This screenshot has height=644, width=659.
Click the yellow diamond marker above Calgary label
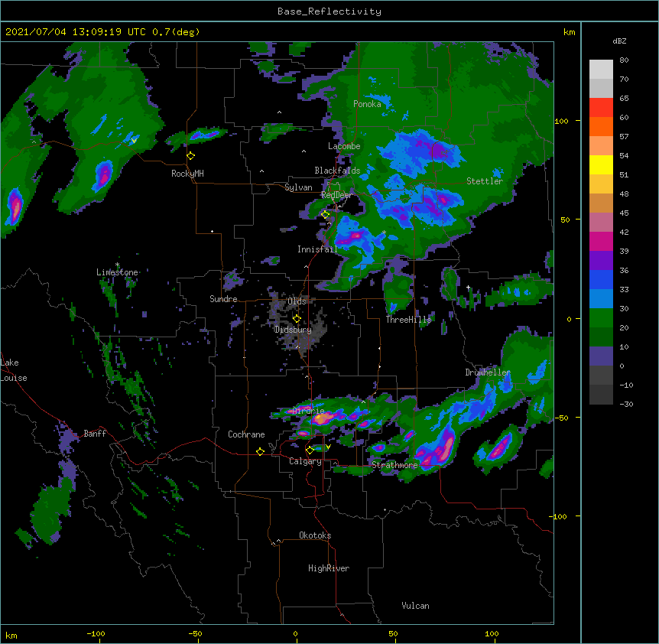pyautogui.click(x=310, y=450)
